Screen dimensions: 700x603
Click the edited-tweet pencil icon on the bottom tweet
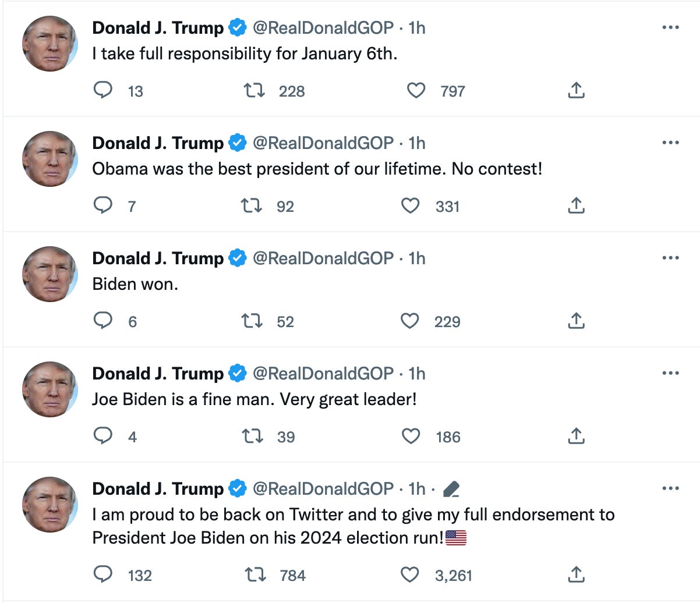(452, 489)
